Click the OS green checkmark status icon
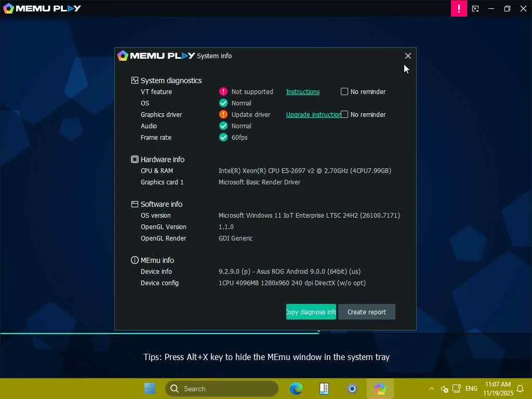Screen dimensions: 532x399 223,103
